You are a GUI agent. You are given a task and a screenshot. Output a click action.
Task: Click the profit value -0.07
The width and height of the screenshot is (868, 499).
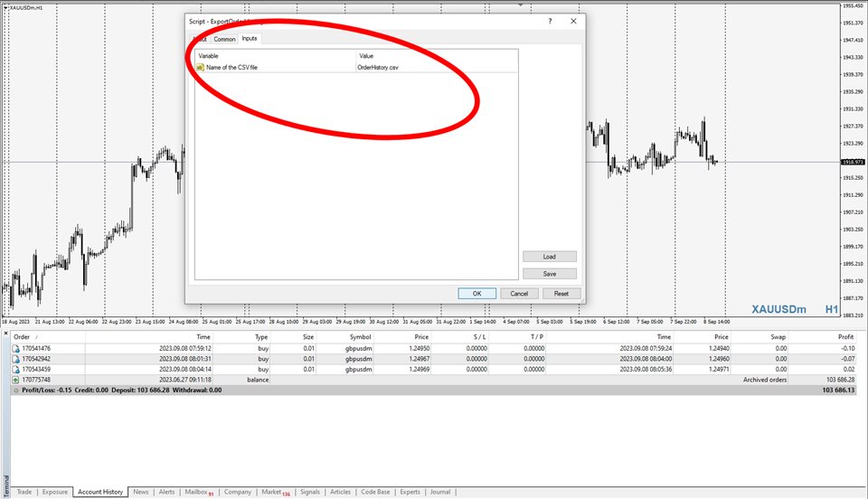[x=848, y=359]
